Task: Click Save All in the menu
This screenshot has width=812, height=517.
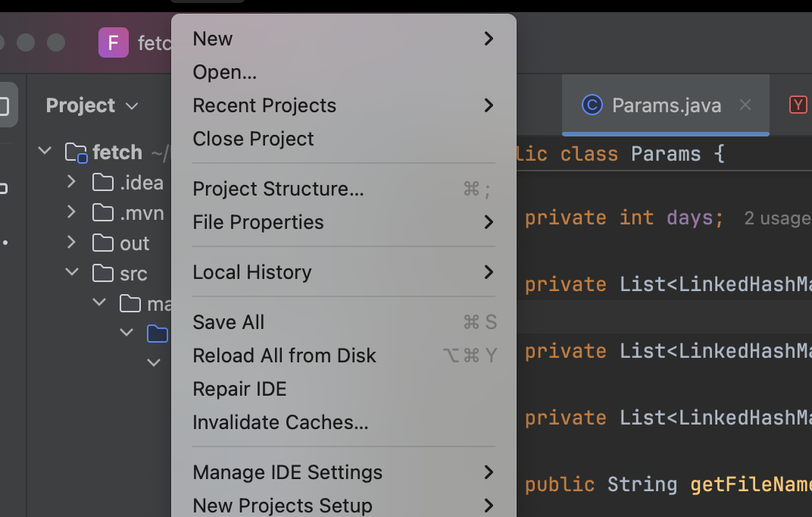Action: point(229,322)
